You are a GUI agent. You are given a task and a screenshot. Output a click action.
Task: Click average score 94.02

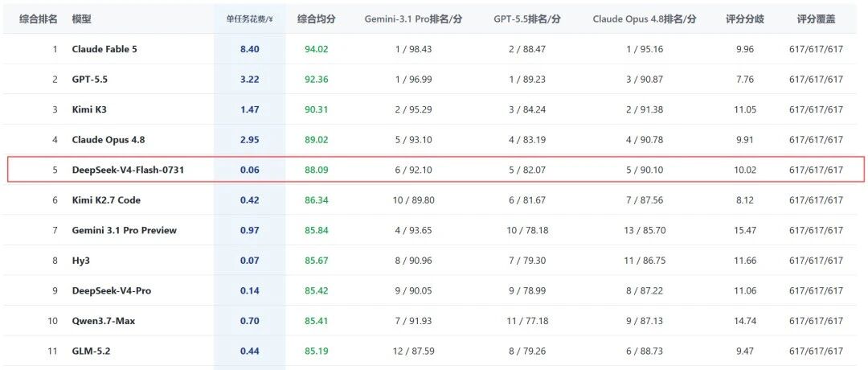point(316,49)
